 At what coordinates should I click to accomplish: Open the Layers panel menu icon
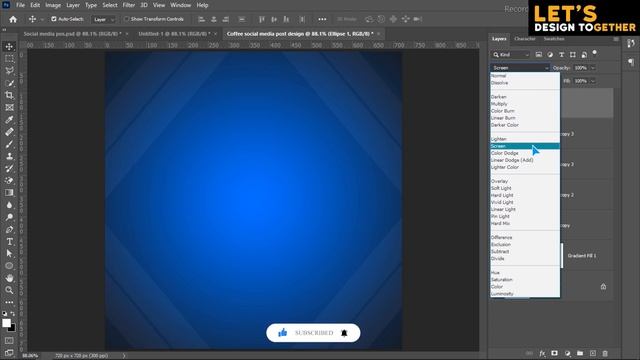616,39
